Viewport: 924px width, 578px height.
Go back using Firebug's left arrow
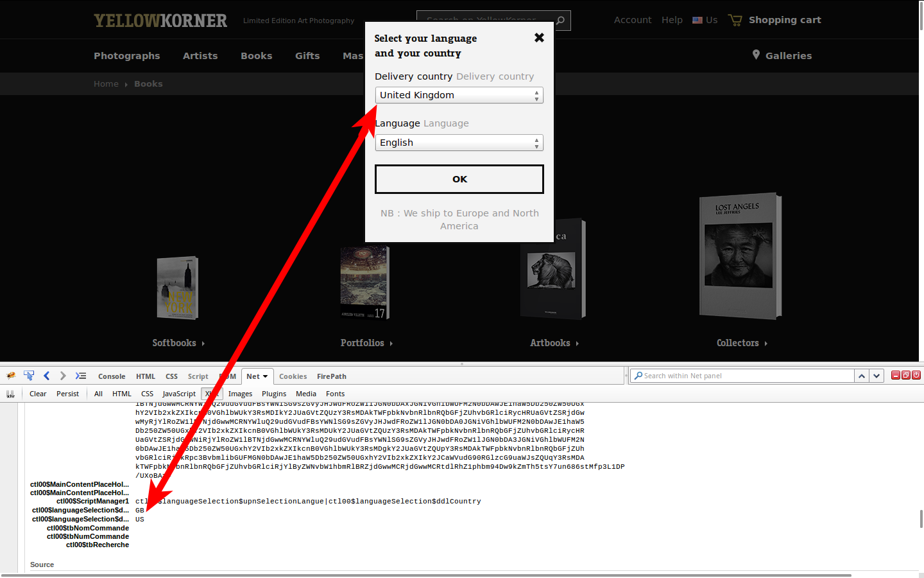point(46,376)
